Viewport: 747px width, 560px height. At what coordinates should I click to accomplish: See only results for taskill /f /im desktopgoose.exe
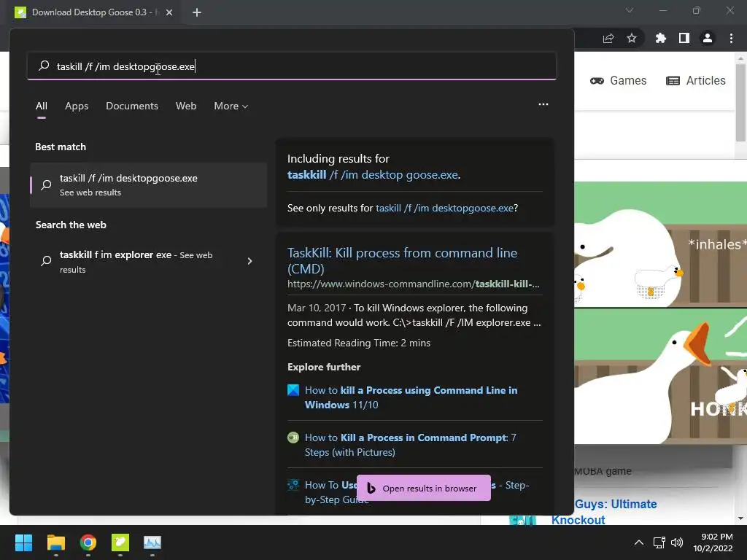pos(446,208)
